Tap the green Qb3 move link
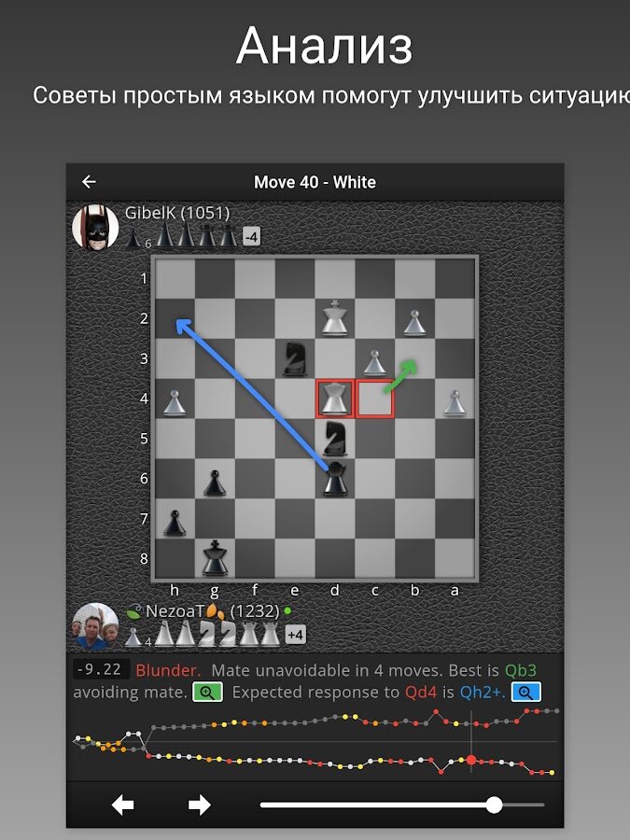630x840 pixels. (x=520, y=670)
